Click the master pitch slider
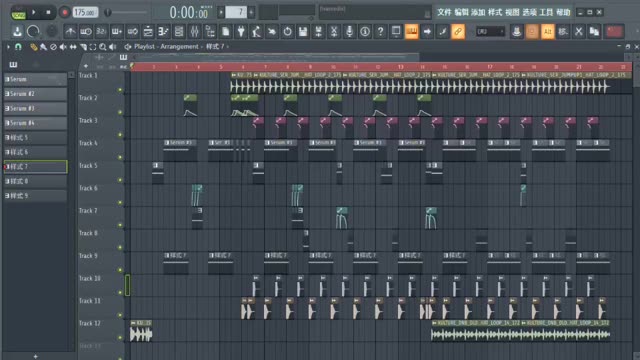 pyautogui.click(x=127, y=13)
